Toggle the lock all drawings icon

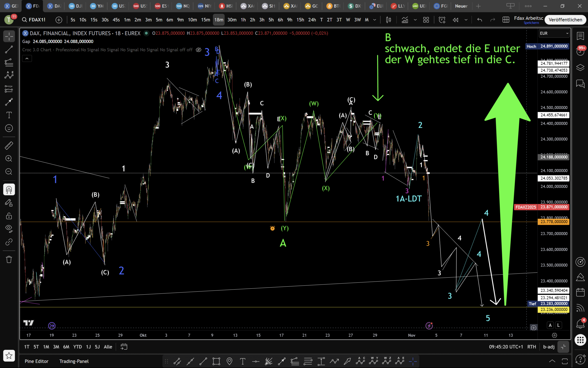point(9,216)
